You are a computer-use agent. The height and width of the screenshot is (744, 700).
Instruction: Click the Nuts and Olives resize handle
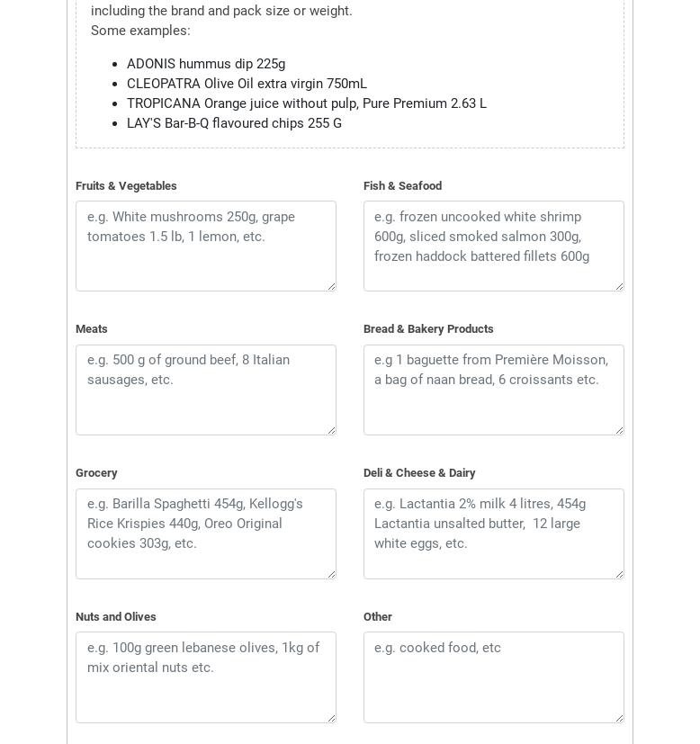pyautogui.click(x=331, y=718)
